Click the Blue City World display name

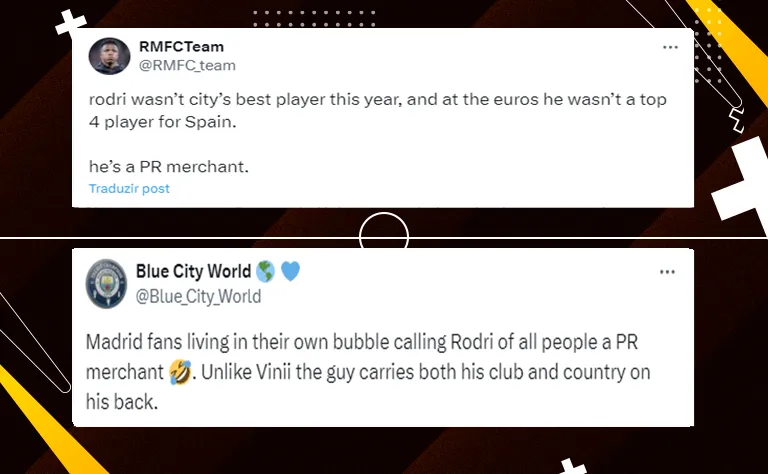click(x=193, y=271)
